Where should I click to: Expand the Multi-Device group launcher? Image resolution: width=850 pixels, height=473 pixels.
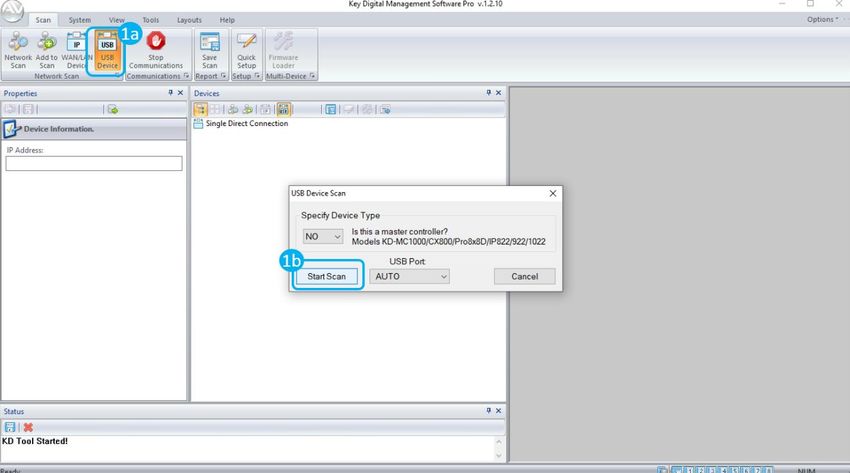pos(312,76)
